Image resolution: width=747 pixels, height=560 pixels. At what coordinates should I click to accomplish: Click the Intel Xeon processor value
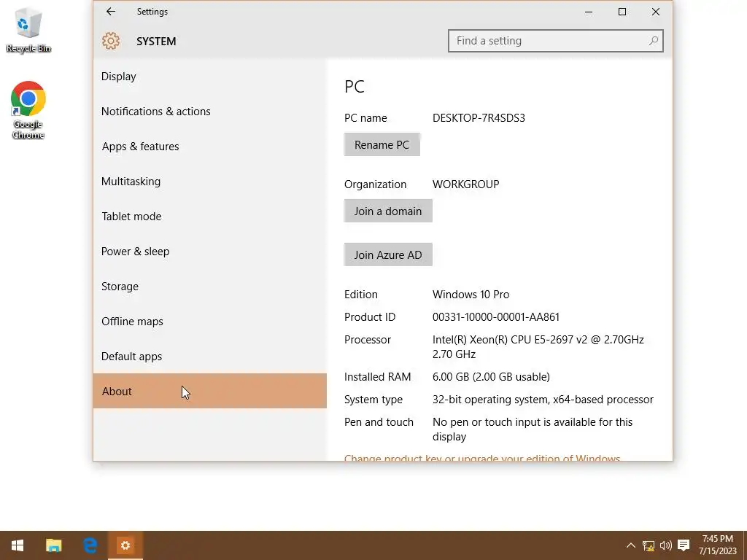point(538,346)
